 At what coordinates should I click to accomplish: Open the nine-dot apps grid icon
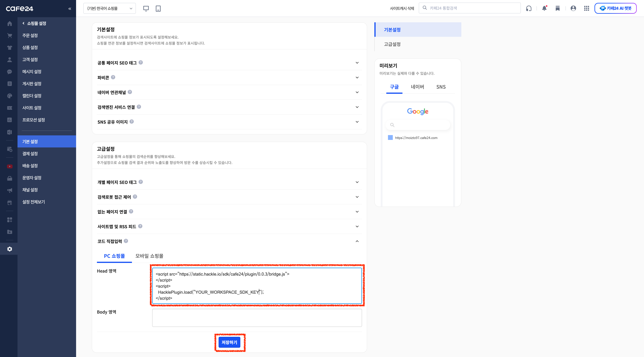click(586, 8)
